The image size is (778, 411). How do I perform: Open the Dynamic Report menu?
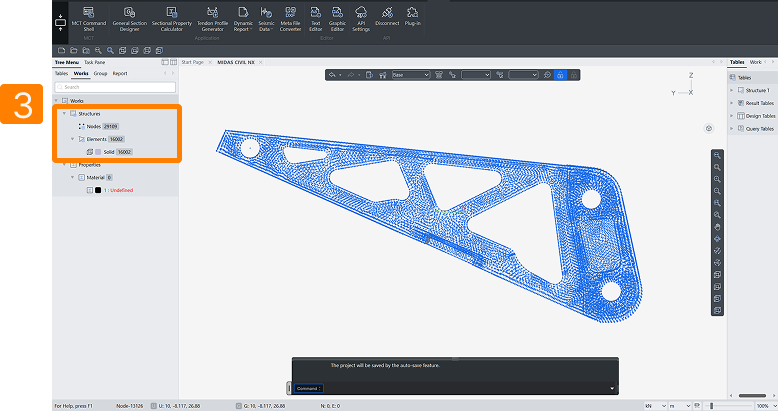pyautogui.click(x=243, y=19)
